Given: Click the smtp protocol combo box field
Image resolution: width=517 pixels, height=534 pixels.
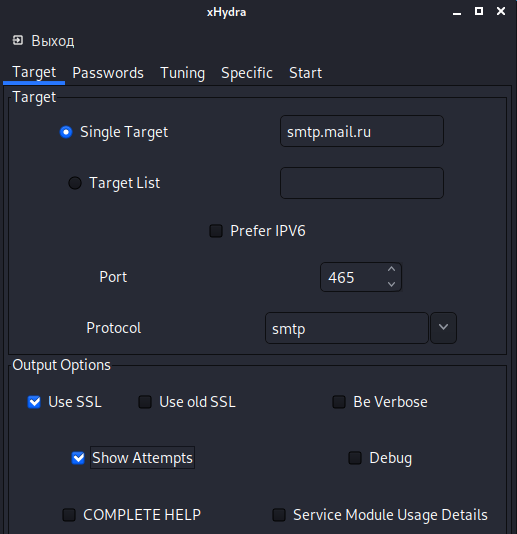Looking at the screenshot, I should click(x=347, y=328).
